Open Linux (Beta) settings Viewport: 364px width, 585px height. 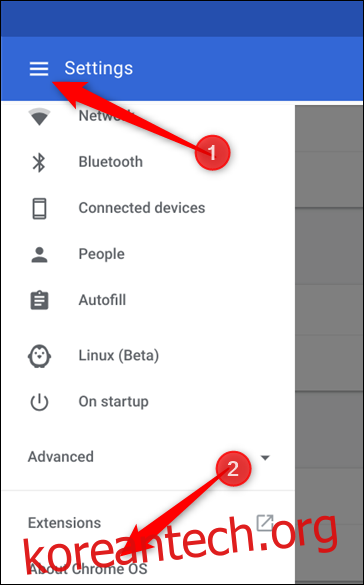pyautogui.click(x=119, y=356)
